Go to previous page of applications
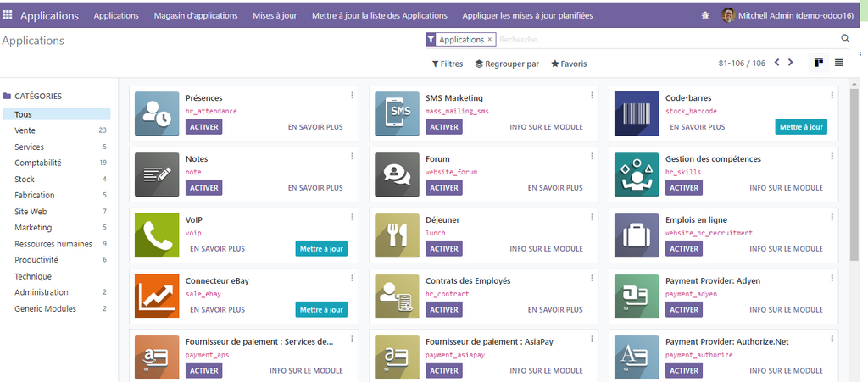This screenshot has width=868, height=382. 776,63
